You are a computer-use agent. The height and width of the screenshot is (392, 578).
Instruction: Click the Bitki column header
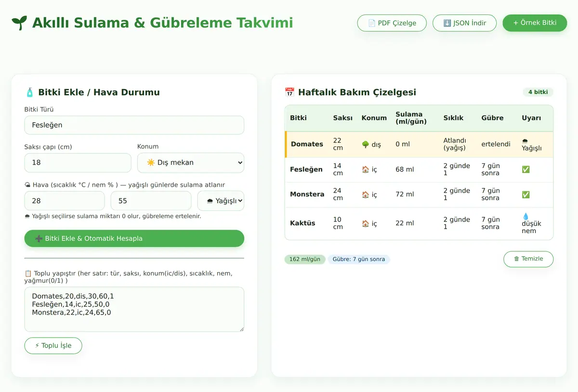(298, 118)
